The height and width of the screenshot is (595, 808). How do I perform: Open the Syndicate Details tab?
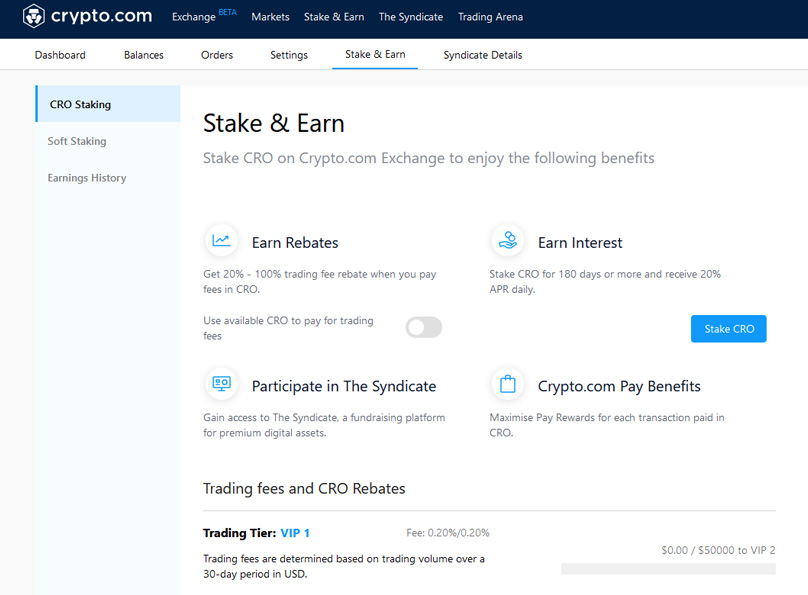pyautogui.click(x=483, y=55)
